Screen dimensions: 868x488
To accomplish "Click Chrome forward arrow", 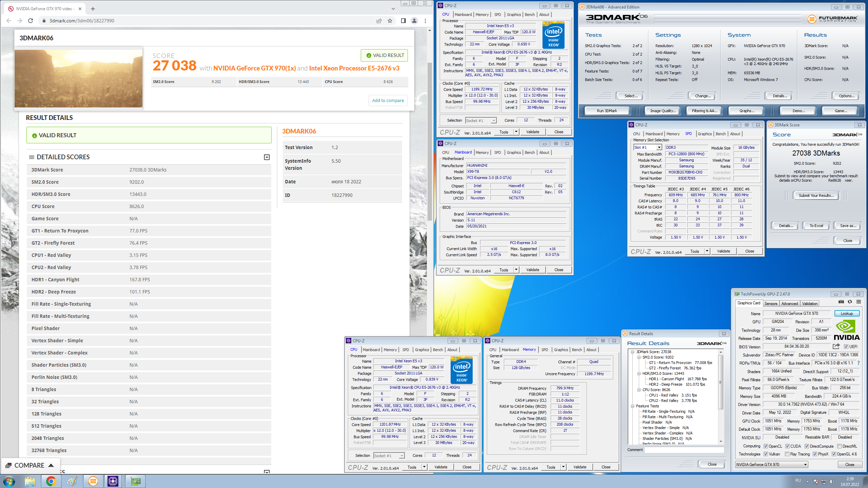I will point(20,21).
